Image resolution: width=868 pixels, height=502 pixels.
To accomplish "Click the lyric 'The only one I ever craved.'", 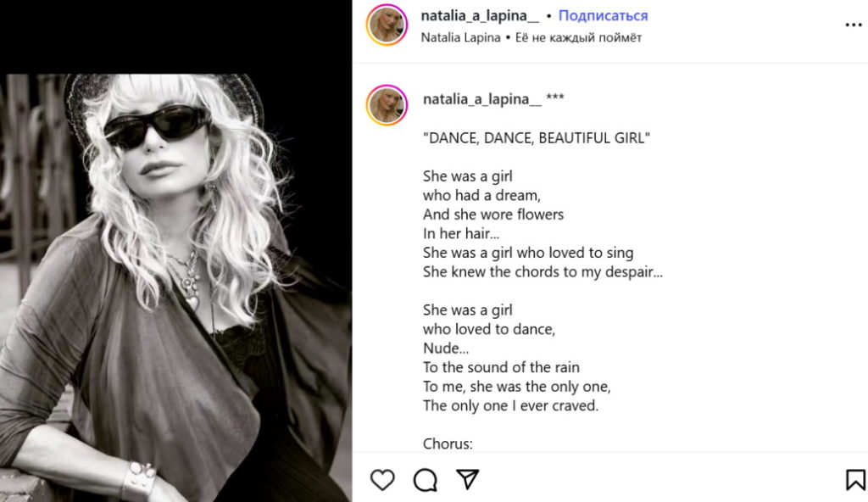I will tap(510, 405).
